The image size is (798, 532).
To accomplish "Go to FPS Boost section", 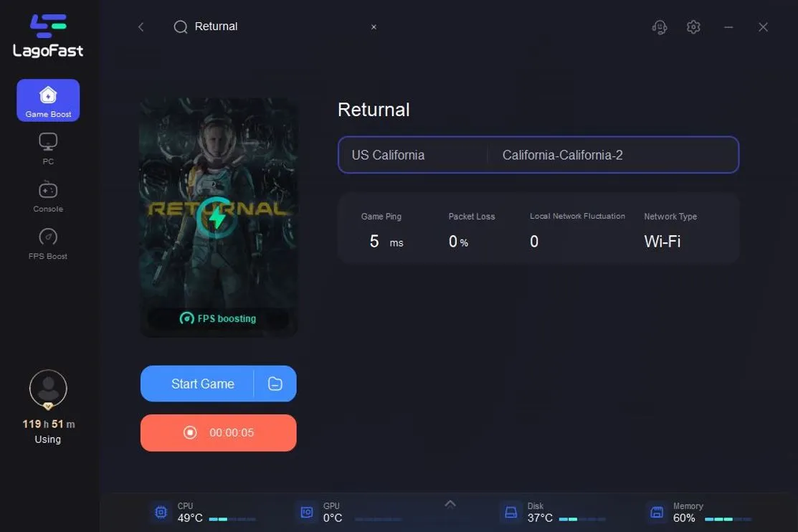I will click(48, 244).
